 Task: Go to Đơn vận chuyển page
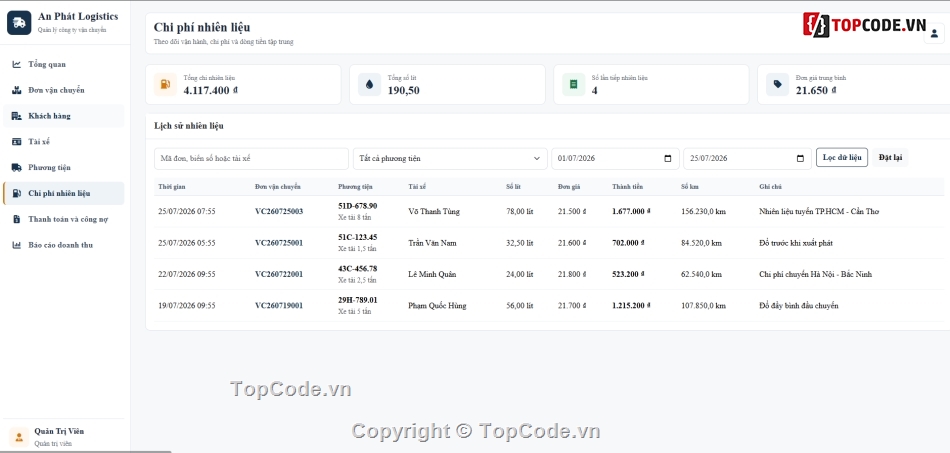[x=64, y=90]
